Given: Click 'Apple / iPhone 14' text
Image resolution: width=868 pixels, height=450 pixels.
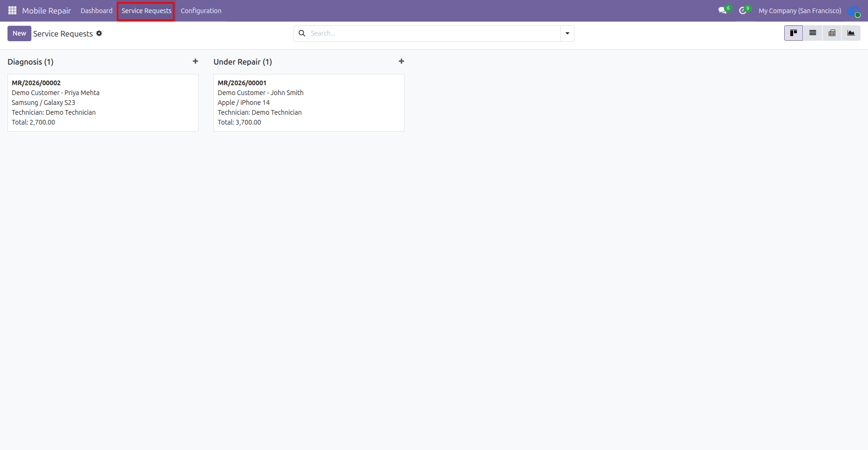Looking at the screenshot, I should click(243, 103).
